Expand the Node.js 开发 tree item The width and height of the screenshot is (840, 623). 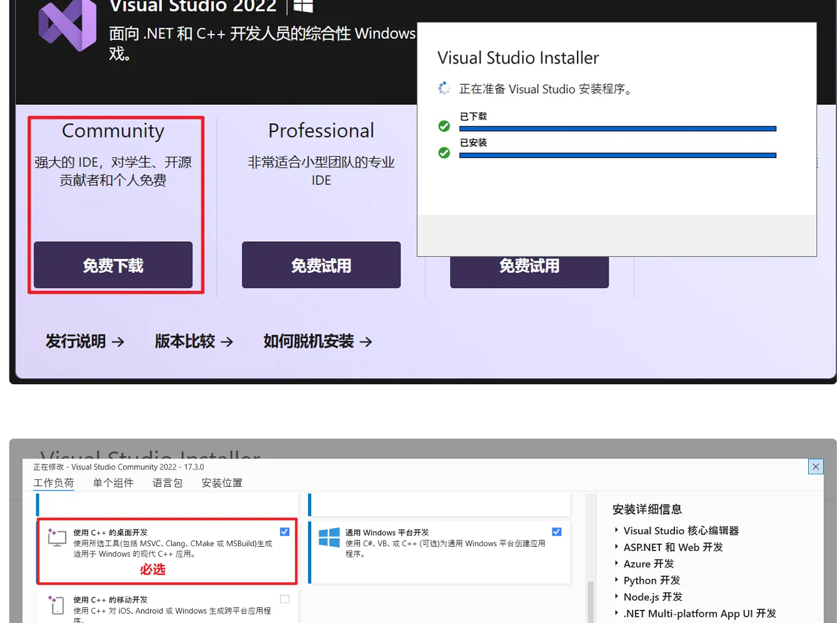pos(617,597)
